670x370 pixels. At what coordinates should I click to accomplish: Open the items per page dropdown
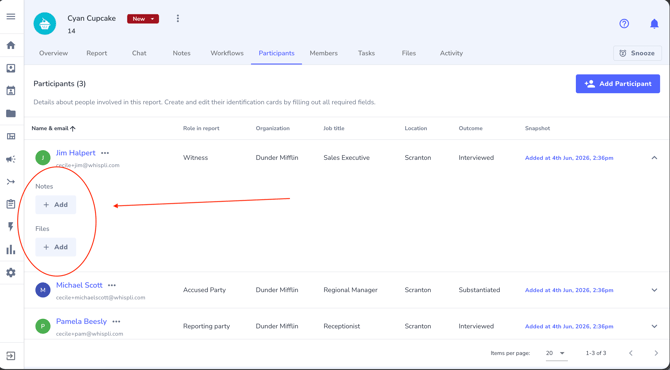point(556,353)
